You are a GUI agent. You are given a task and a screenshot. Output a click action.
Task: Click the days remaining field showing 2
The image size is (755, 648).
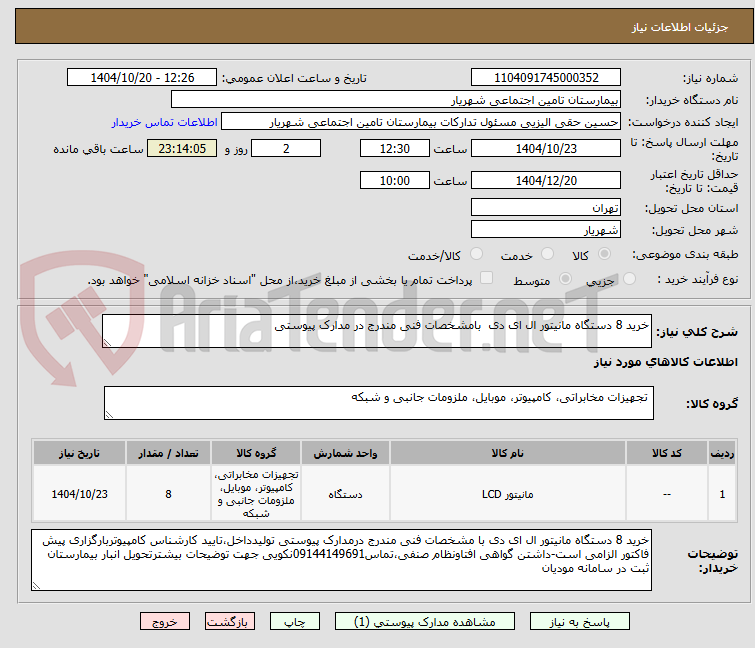[x=286, y=148]
